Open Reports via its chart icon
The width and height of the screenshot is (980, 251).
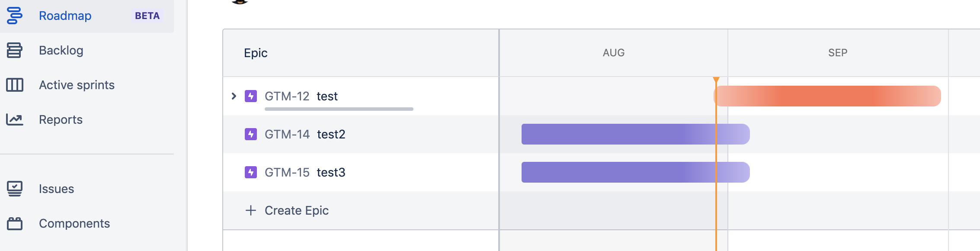pyautogui.click(x=14, y=119)
